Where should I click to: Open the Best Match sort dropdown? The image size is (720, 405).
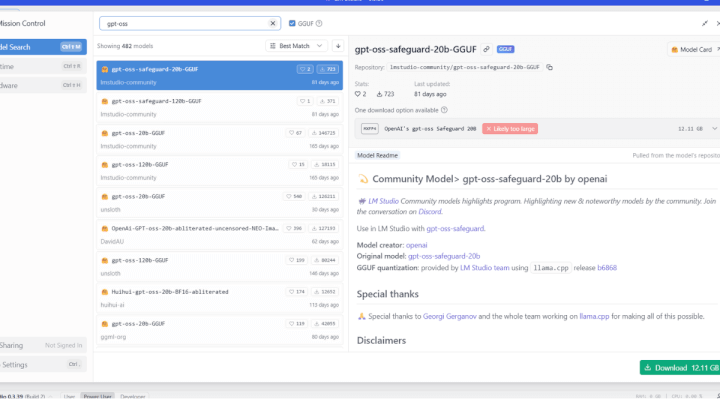[297, 46]
